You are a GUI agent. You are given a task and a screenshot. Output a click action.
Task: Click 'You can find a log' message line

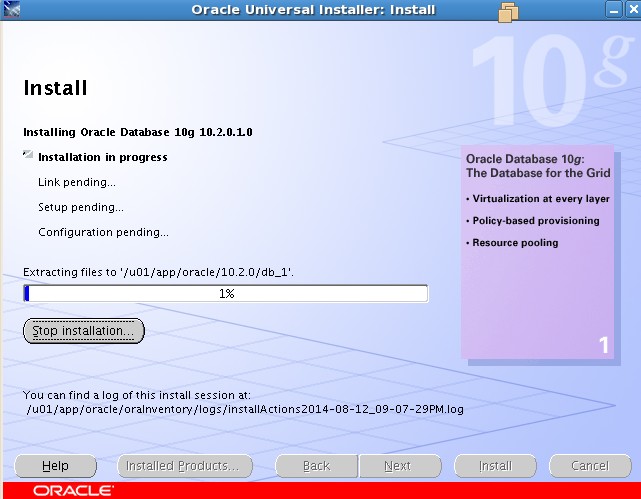click(x=137, y=395)
